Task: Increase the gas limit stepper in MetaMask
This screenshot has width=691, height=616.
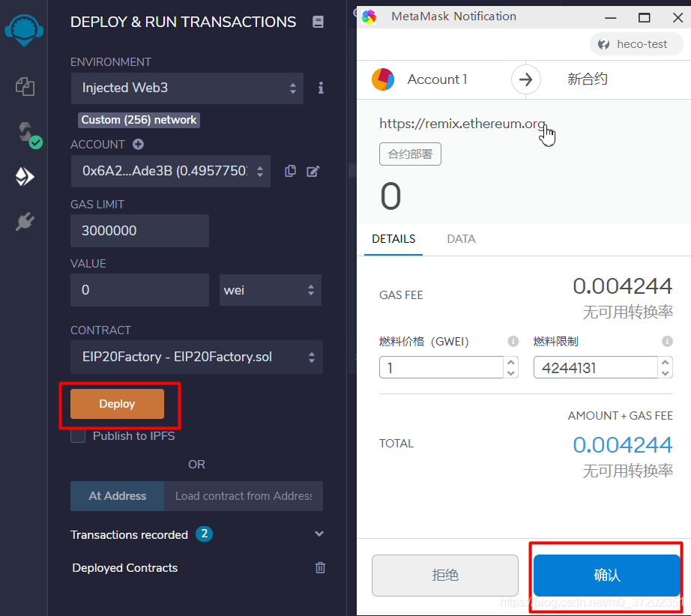Action: [666, 362]
